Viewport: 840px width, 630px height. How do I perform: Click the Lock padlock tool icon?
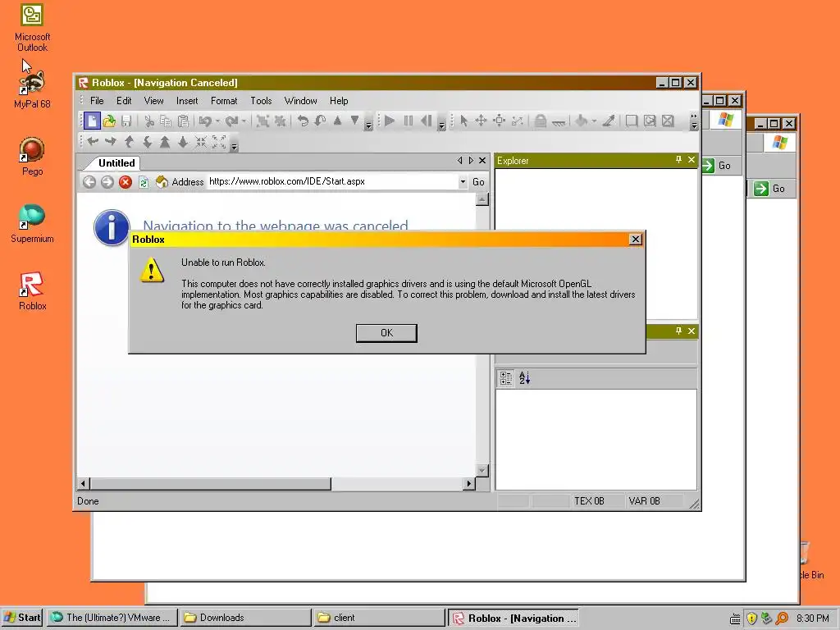point(541,121)
